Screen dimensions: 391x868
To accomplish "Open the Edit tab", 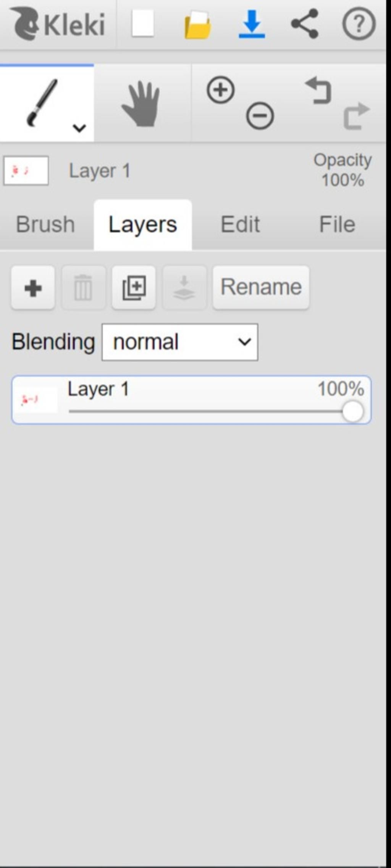I will coord(240,224).
